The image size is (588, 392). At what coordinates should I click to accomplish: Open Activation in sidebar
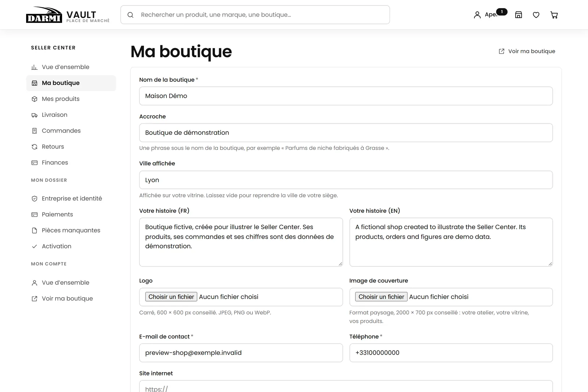point(71,246)
